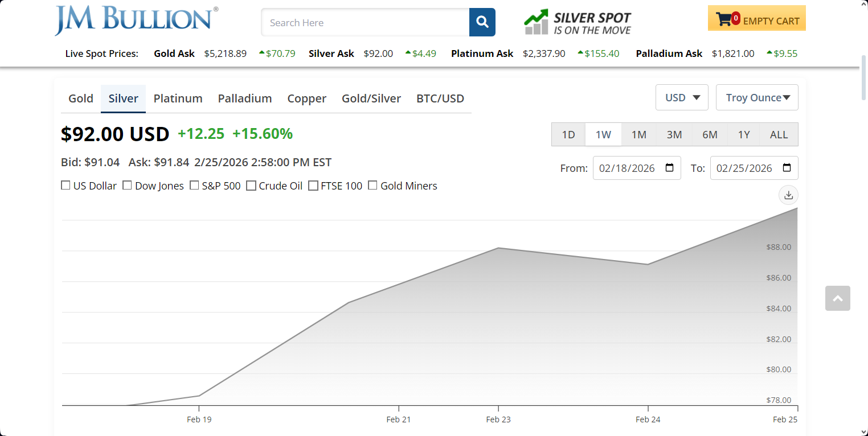Click the JM Bullion logo
The width and height of the screenshot is (868, 436).
[136, 20]
